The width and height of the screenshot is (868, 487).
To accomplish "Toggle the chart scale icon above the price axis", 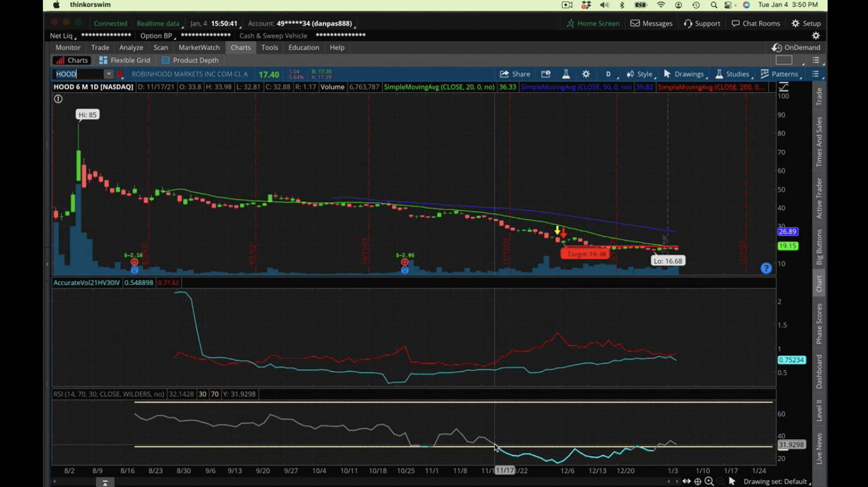I will [x=783, y=86].
